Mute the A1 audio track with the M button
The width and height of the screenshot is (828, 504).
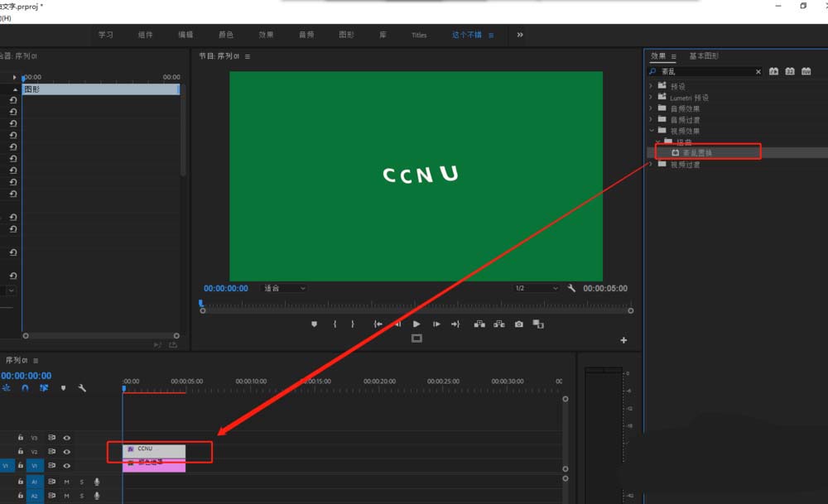click(x=67, y=482)
